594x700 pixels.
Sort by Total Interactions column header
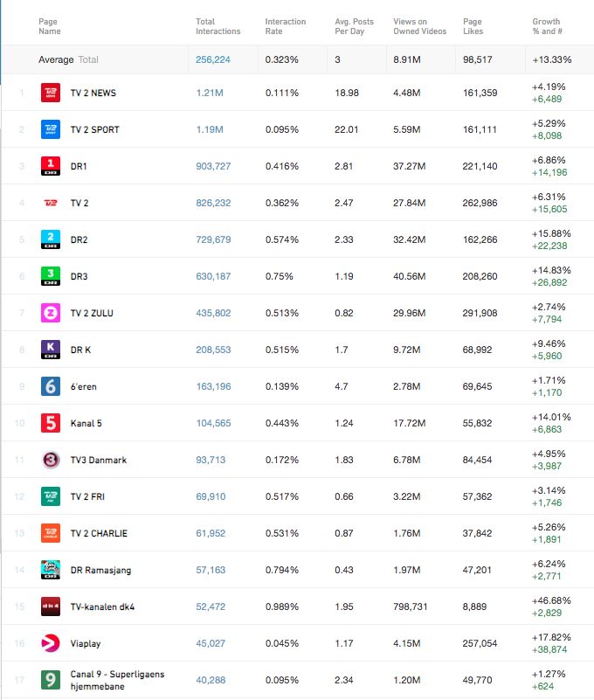pyautogui.click(x=218, y=26)
